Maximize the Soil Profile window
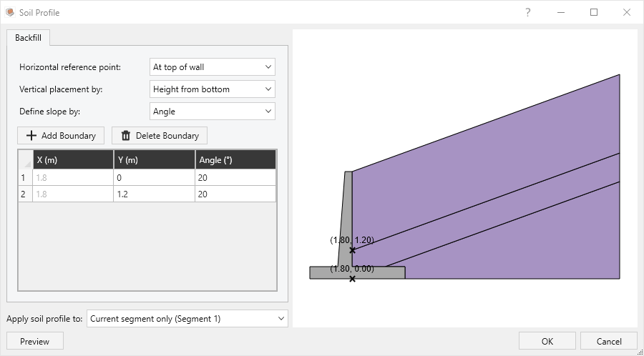 coord(593,12)
